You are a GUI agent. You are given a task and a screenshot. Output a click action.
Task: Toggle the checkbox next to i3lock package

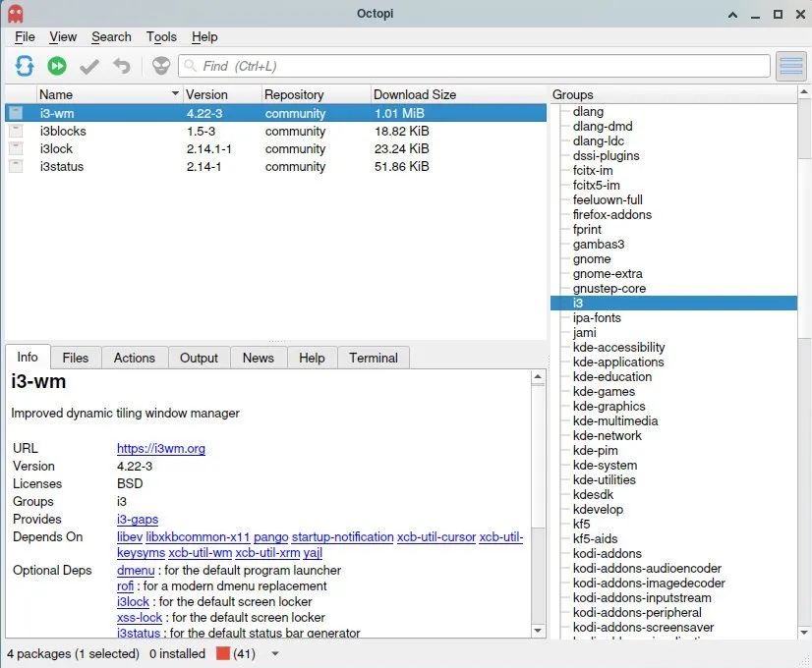(x=16, y=148)
